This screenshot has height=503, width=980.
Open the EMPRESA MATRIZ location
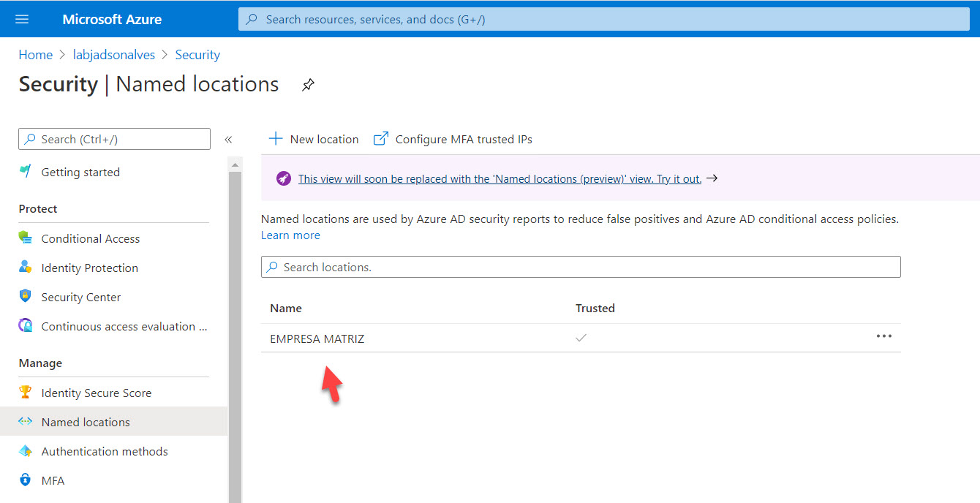click(x=317, y=339)
